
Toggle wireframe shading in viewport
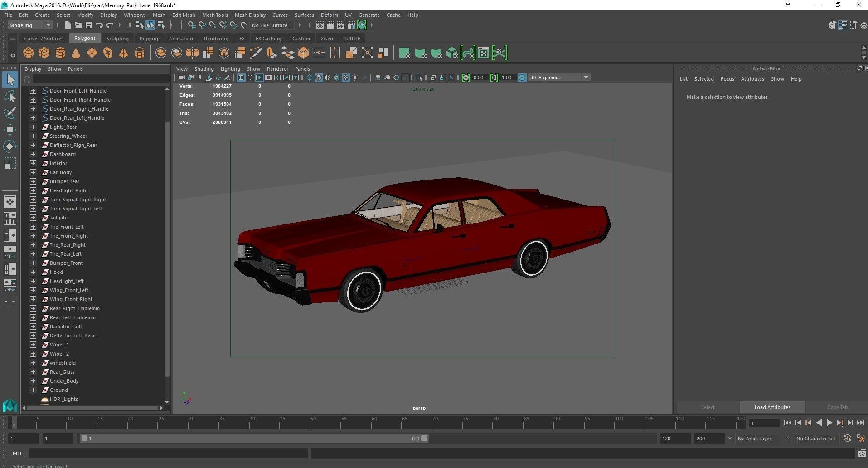310,78
